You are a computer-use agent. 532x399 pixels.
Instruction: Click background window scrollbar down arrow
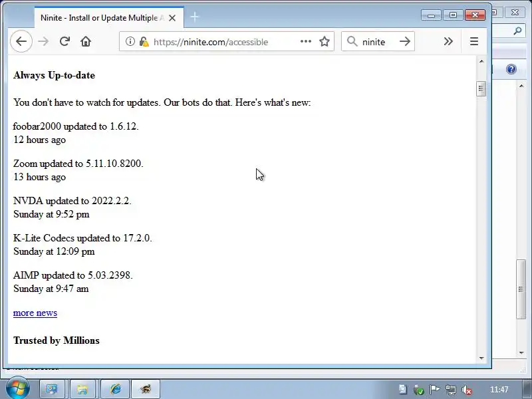coord(521,353)
